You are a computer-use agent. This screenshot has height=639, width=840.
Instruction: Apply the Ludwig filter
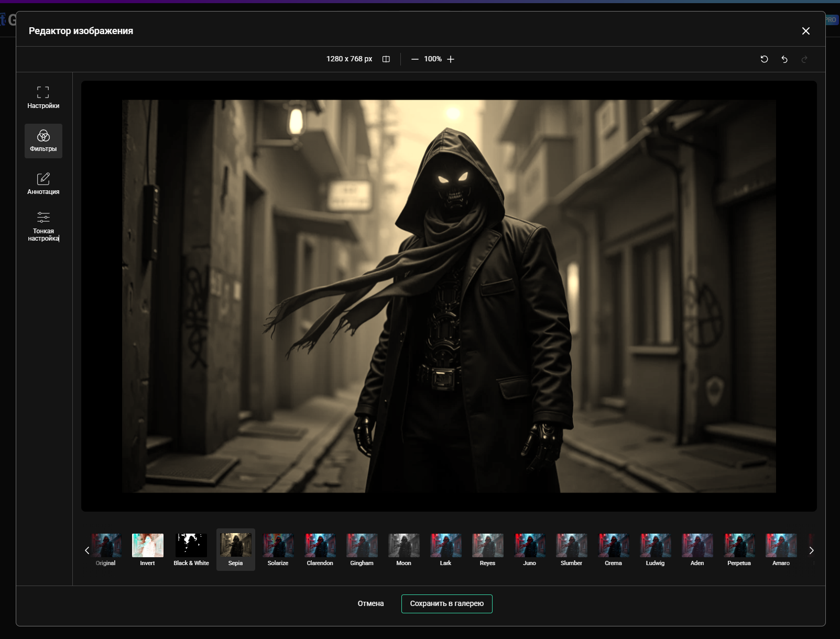tap(656, 549)
